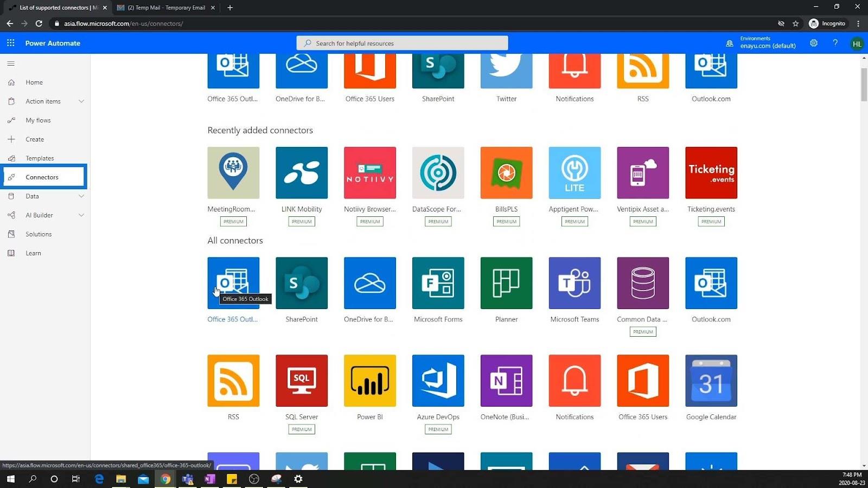Screen dimensions: 868x488
Task: Open the Power BI connector icon
Action: click(369, 381)
